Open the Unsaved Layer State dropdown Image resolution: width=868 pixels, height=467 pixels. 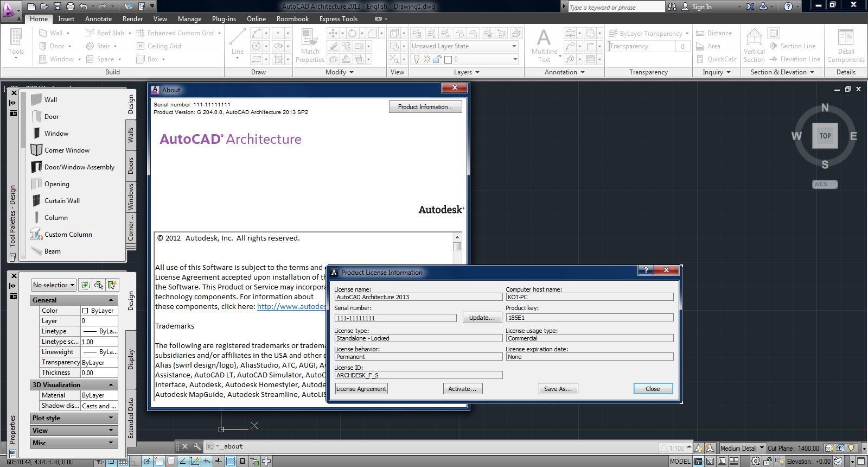464,46
